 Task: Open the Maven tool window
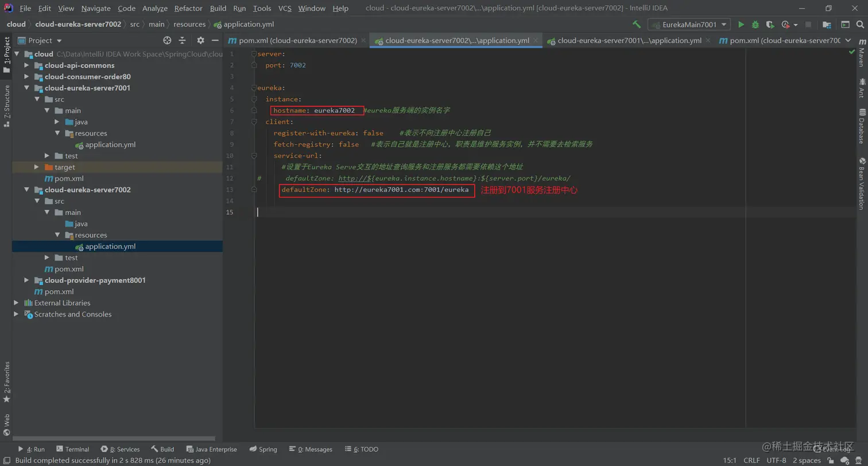[862, 53]
